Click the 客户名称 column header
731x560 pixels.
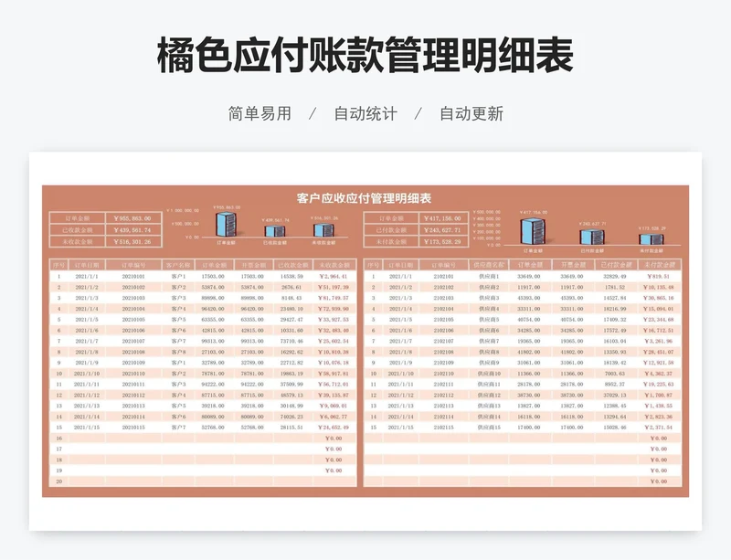tap(178, 265)
